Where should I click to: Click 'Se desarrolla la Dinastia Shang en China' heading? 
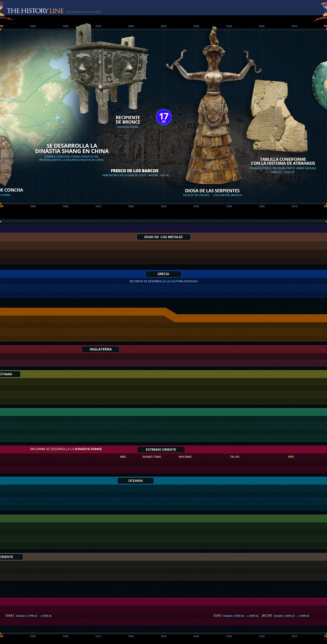click(72, 148)
